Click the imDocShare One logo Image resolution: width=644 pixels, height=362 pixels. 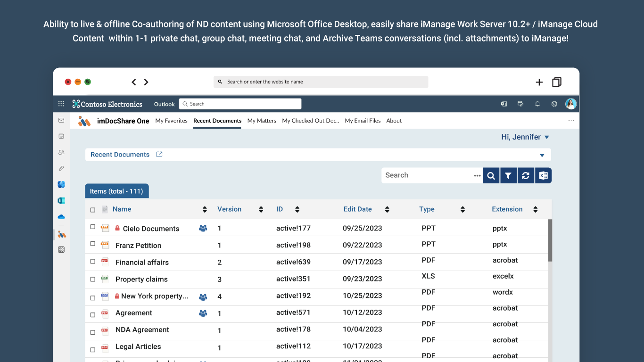coord(84,121)
